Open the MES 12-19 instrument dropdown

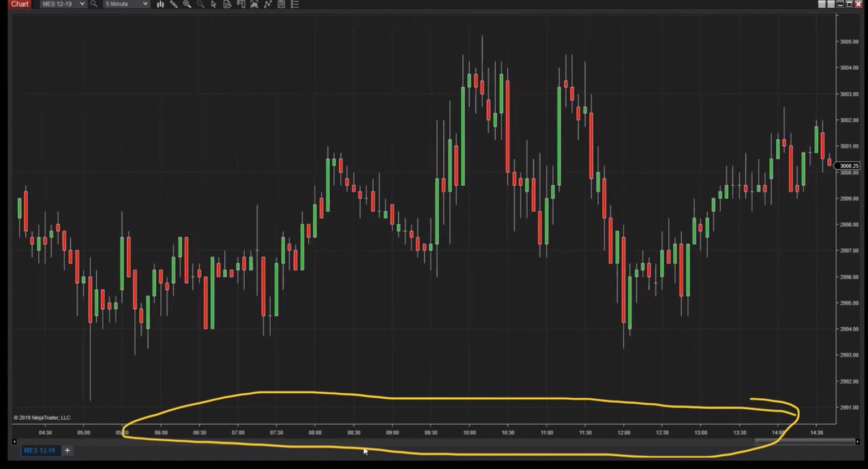point(63,4)
